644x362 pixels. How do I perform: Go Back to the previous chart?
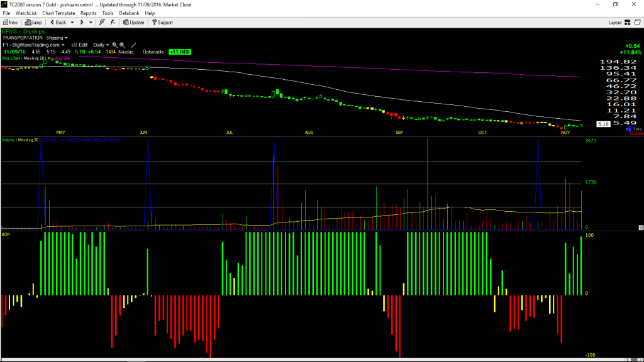tap(58, 23)
